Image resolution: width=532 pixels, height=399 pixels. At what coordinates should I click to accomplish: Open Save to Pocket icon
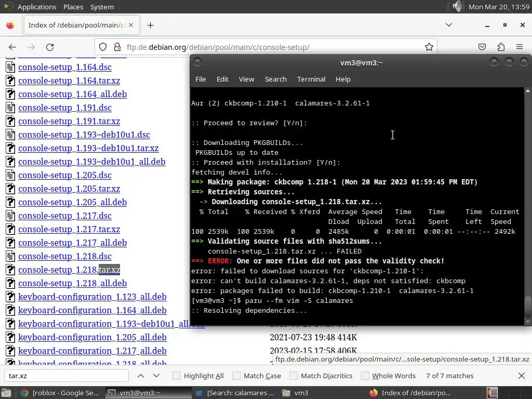[482, 47]
